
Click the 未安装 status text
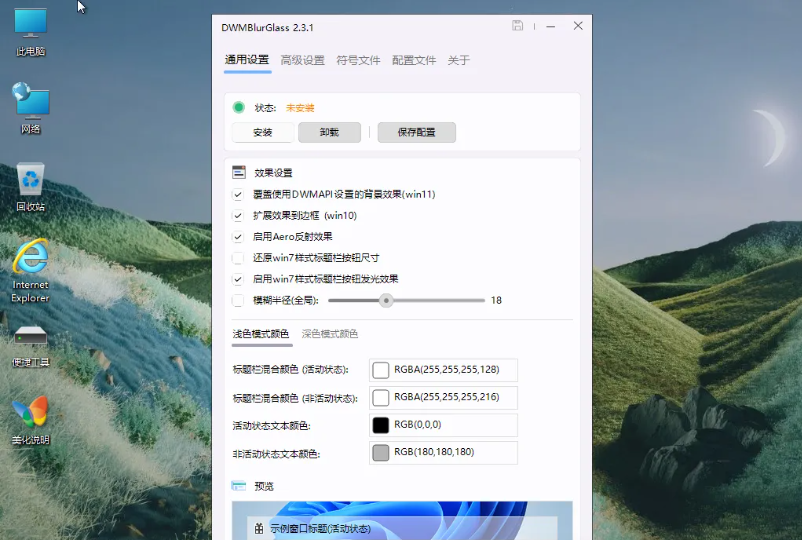point(300,108)
